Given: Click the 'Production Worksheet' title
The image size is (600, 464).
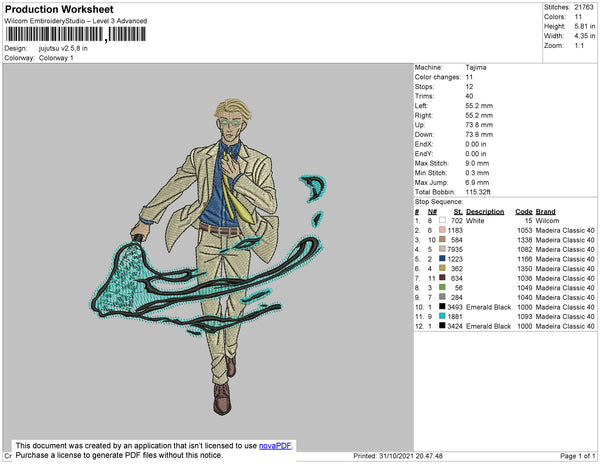Looking at the screenshot, I should tap(59, 10).
